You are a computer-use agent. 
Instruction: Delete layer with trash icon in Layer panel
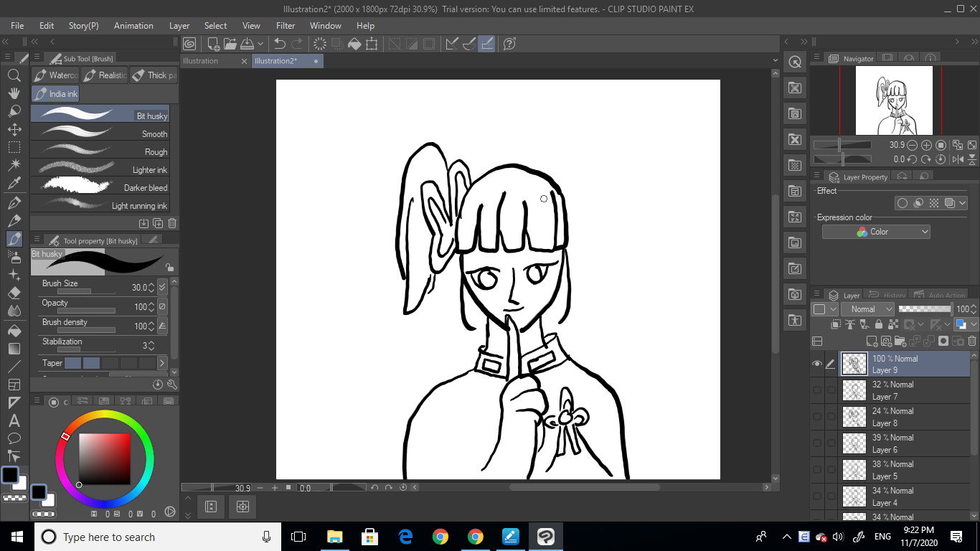(x=972, y=342)
